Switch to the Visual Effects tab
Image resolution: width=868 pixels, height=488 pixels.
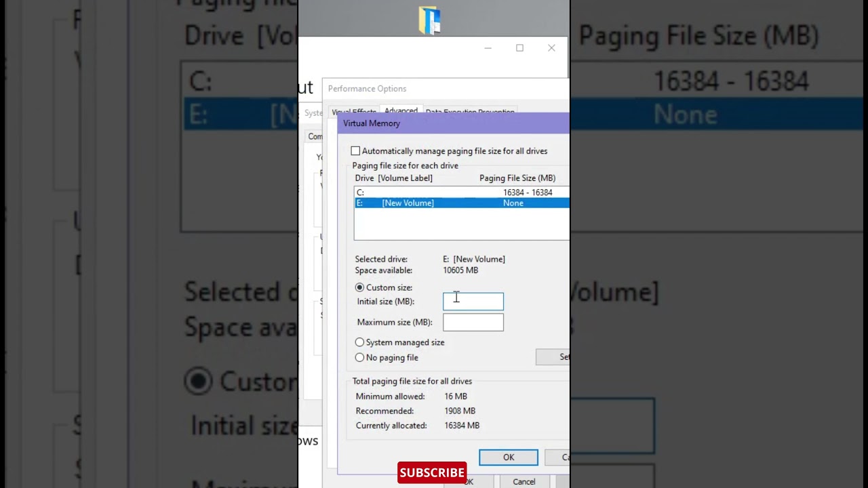(353, 113)
